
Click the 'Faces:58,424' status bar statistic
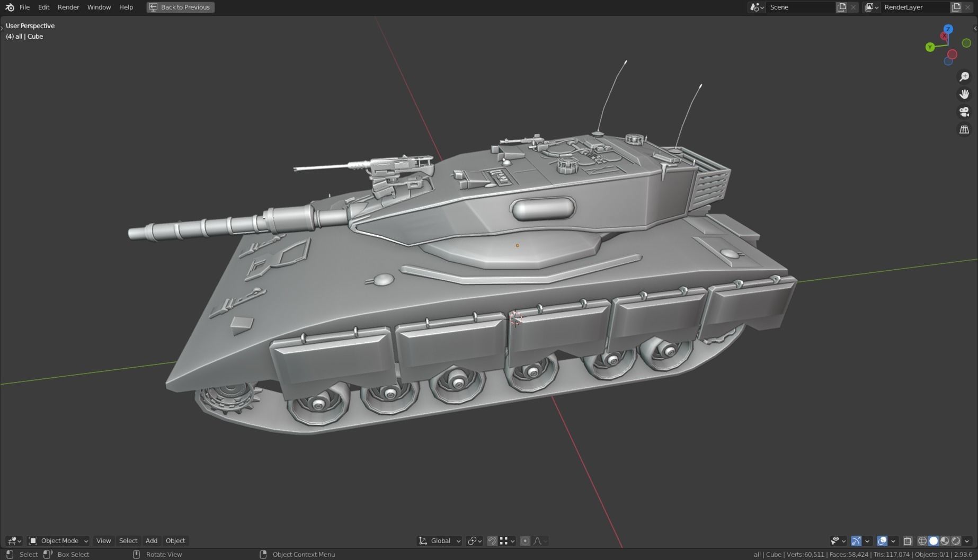point(849,554)
